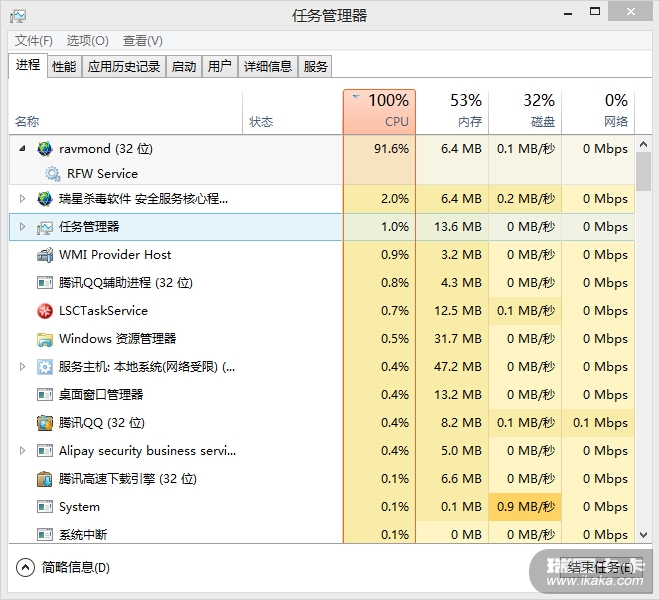Screen dimensions: 660x600
Task: Click the scrollbar down arrow
Action: (643, 535)
